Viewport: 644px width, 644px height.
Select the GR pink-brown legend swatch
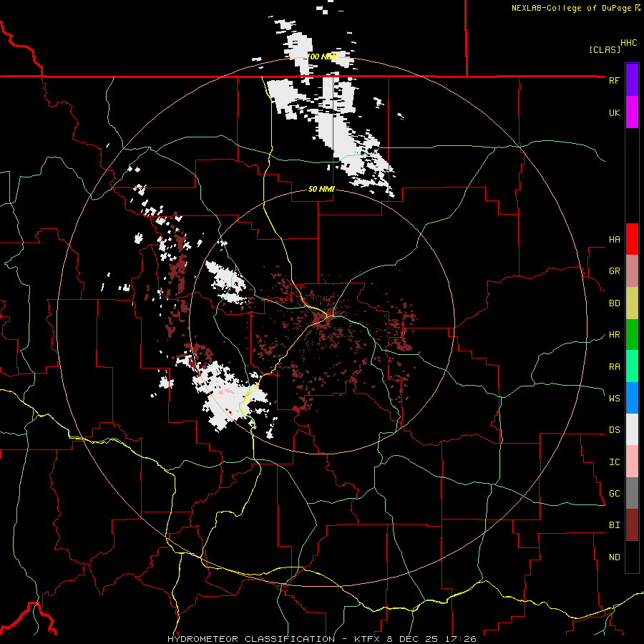click(x=632, y=271)
